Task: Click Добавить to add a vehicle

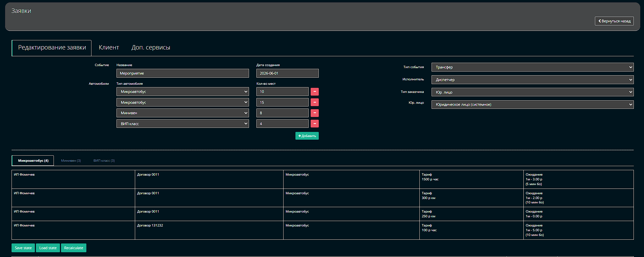Action: coord(307,136)
